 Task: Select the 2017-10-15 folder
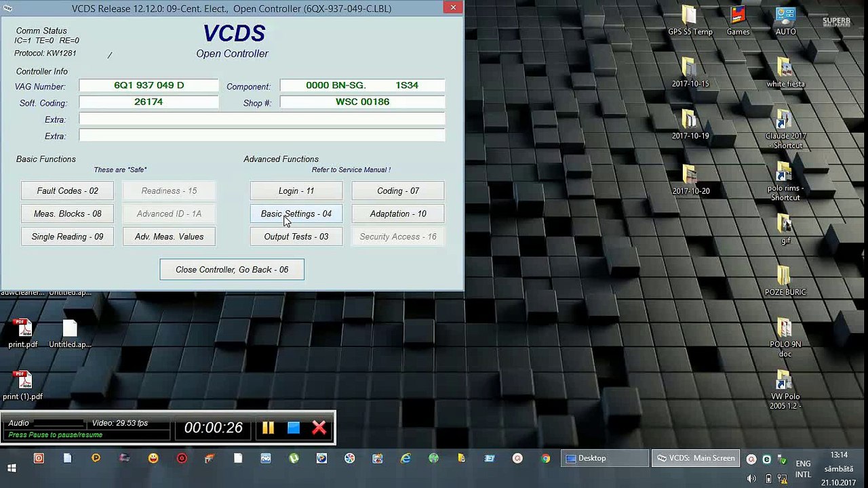coord(690,73)
